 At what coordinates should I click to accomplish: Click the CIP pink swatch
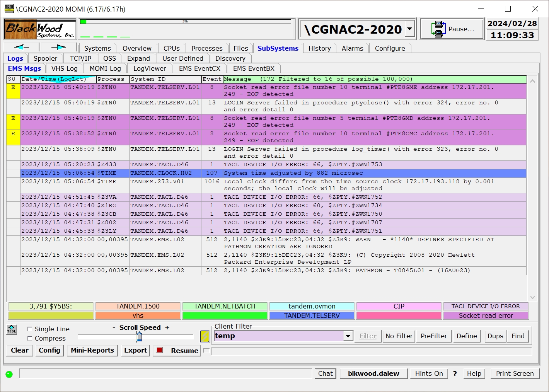(x=399, y=306)
